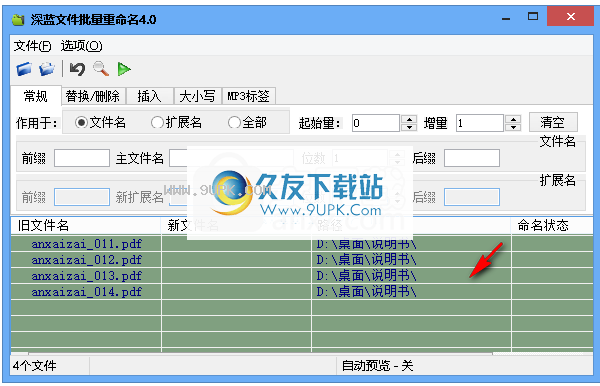Click the 主文件名 input field
This screenshot has width=600, height=386.
pos(232,158)
